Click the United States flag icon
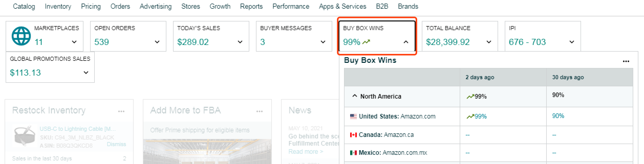 coord(353,116)
